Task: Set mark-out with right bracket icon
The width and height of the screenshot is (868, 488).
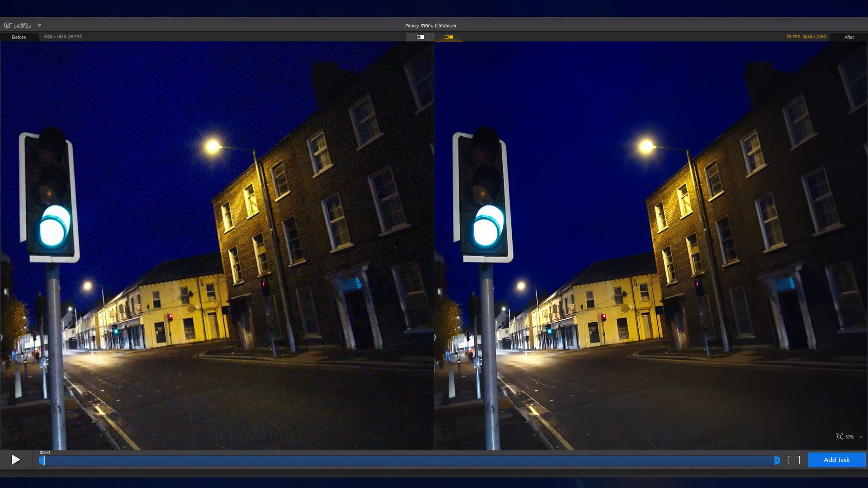Action: pos(799,460)
